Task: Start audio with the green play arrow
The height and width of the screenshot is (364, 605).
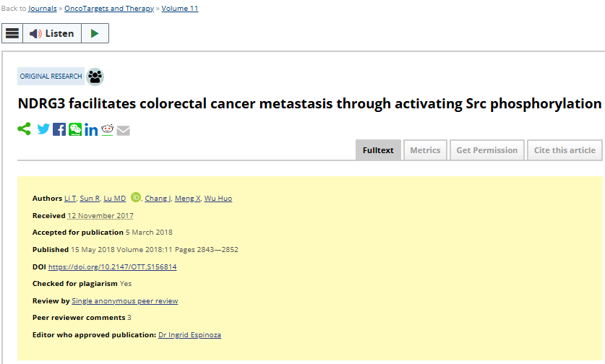Action: point(95,33)
